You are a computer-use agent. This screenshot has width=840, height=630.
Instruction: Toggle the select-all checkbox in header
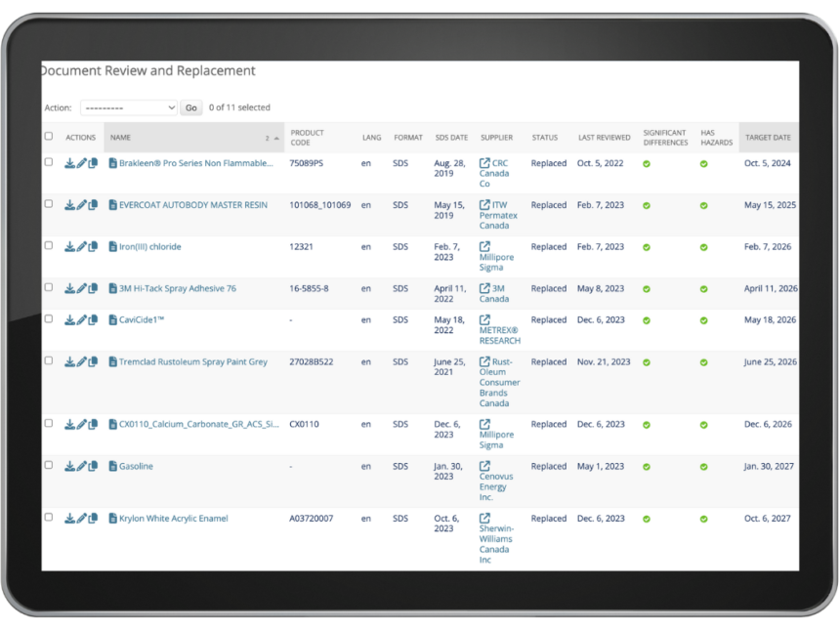(x=49, y=136)
